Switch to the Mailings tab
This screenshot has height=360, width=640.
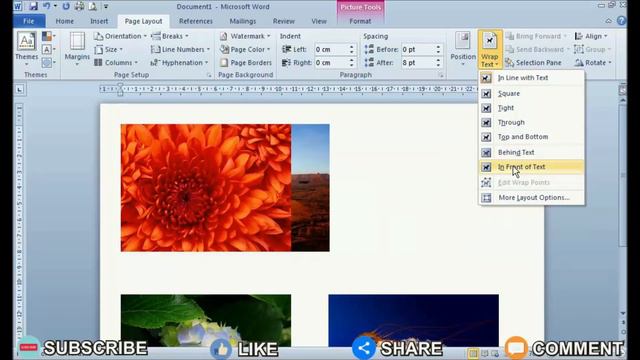[x=242, y=21]
